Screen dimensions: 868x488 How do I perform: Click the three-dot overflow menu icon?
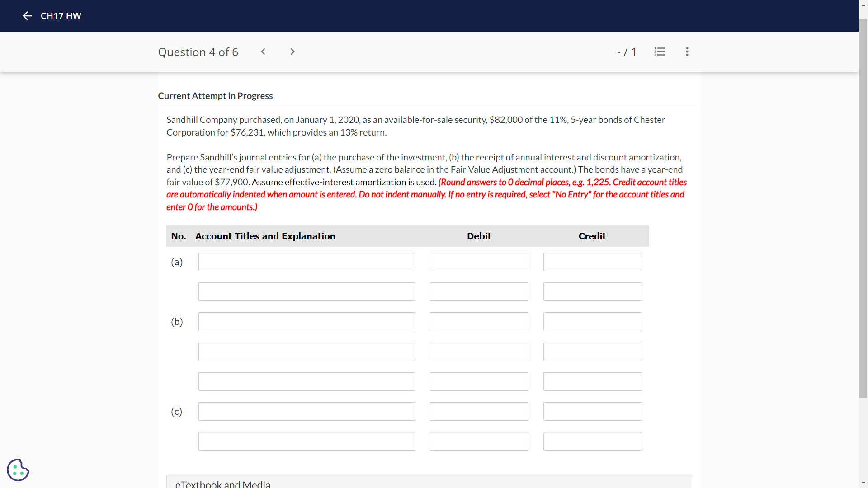[687, 52]
